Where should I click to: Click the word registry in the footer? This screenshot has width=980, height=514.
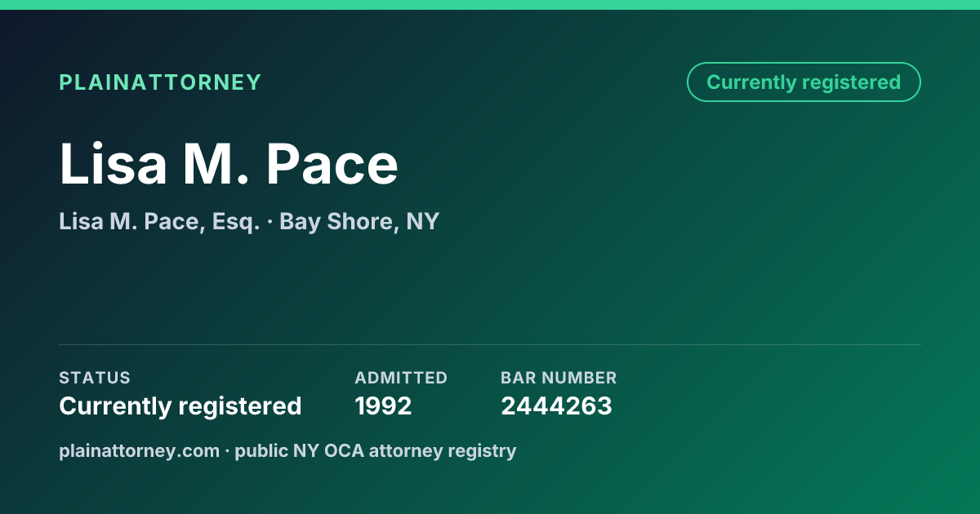click(487, 452)
